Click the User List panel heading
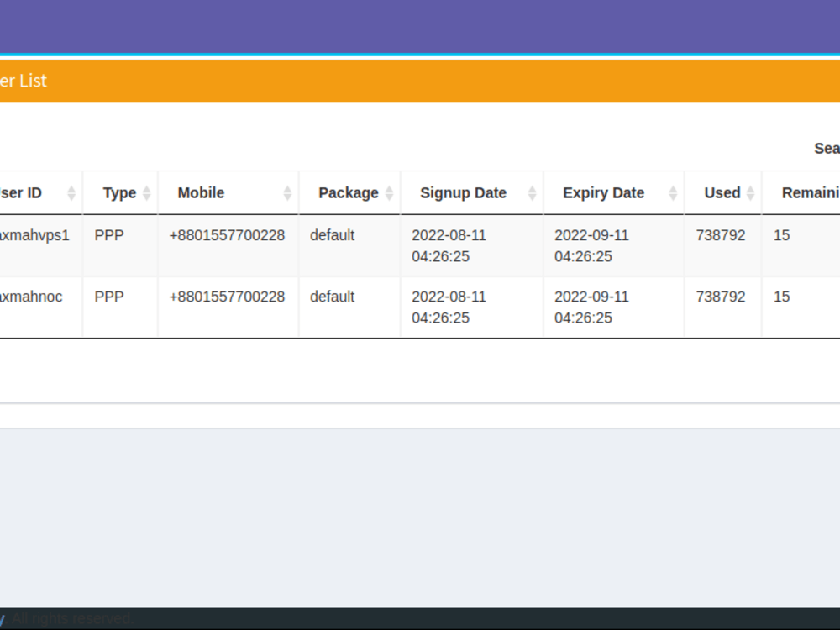 point(25,81)
